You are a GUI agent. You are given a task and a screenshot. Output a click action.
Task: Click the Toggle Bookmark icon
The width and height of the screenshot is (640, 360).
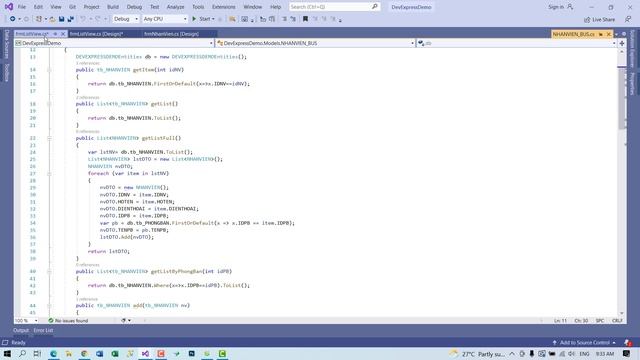[305, 19]
